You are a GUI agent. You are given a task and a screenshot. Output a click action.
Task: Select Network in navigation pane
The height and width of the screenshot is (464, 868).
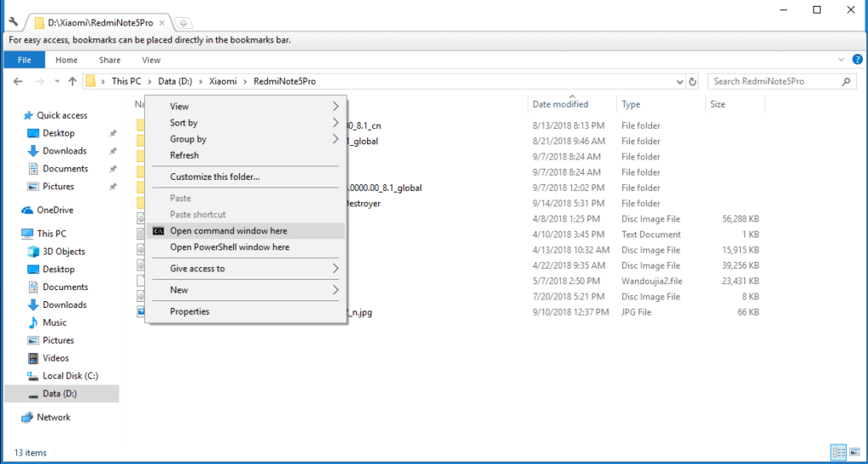53,417
